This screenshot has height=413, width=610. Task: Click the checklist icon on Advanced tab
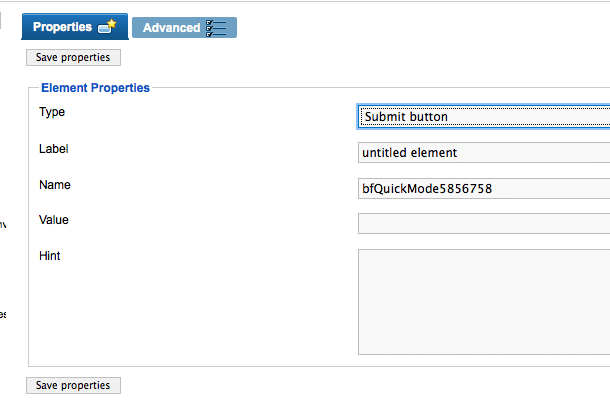click(216, 28)
